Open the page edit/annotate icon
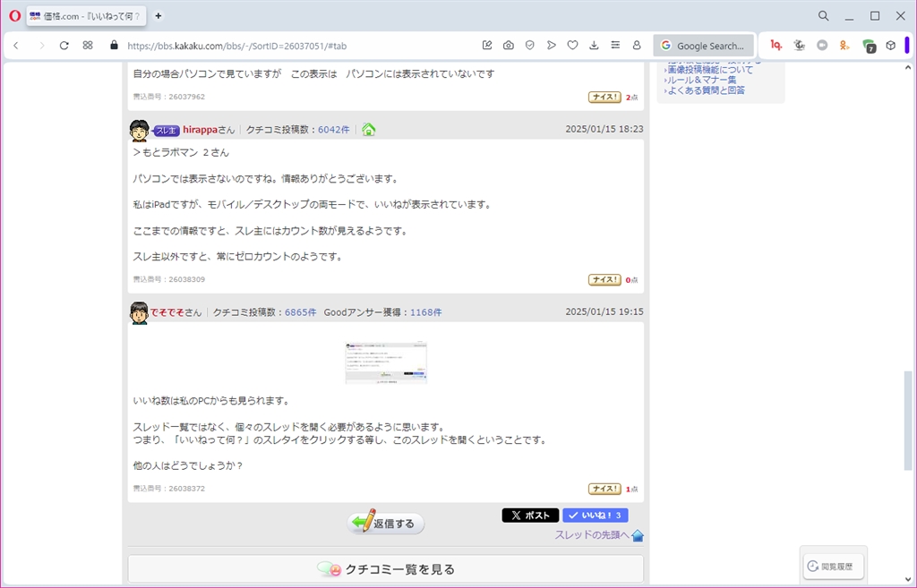 click(x=487, y=45)
